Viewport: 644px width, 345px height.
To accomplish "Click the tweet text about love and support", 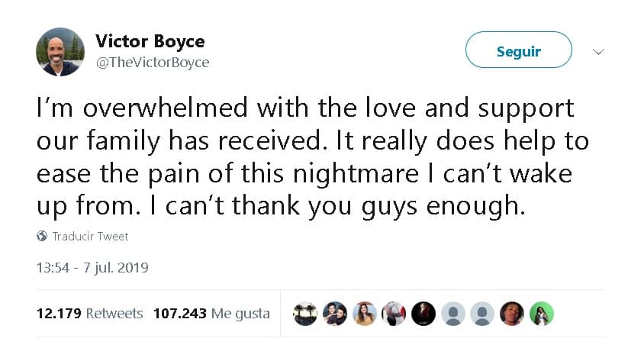I will [x=313, y=157].
